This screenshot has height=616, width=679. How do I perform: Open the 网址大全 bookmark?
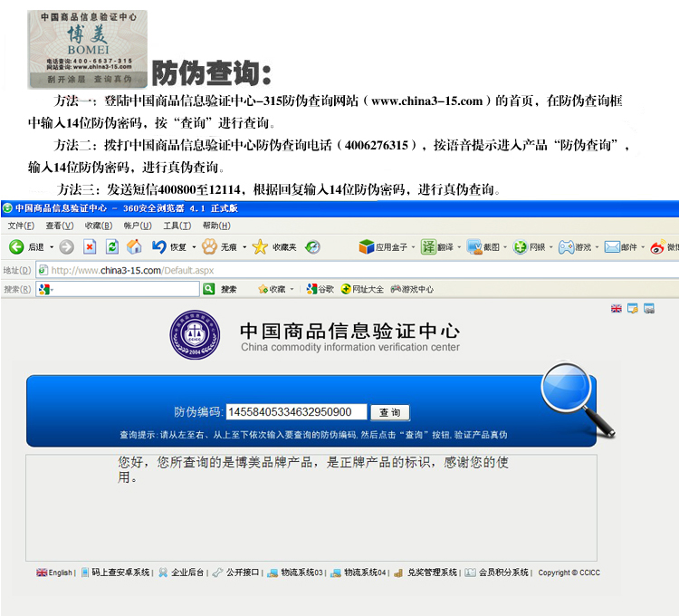point(362,289)
